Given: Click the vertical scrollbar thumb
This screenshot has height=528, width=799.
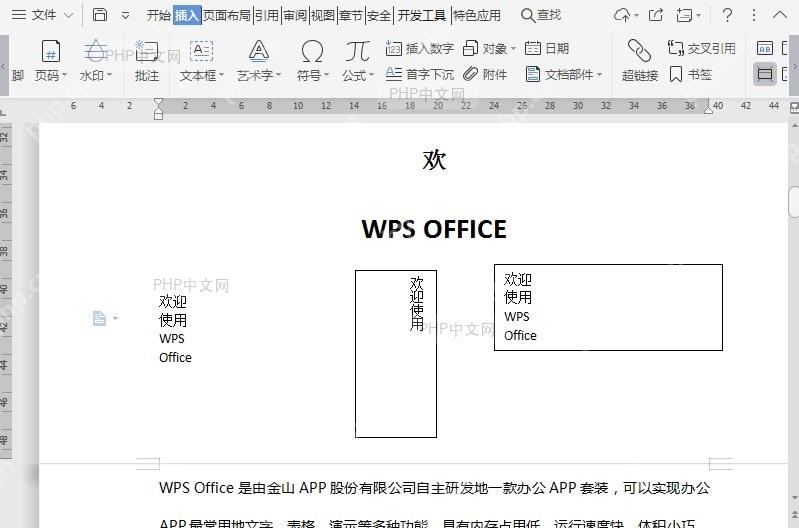Looking at the screenshot, I should (x=793, y=202).
